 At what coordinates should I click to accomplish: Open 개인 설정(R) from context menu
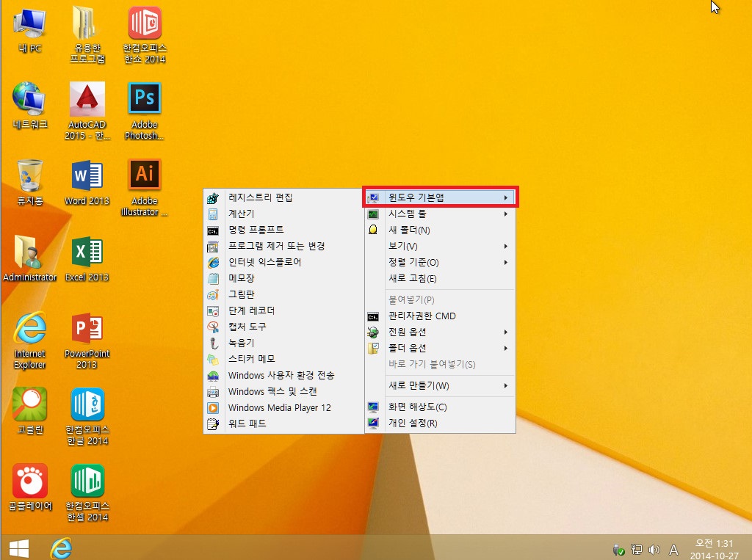click(441, 423)
